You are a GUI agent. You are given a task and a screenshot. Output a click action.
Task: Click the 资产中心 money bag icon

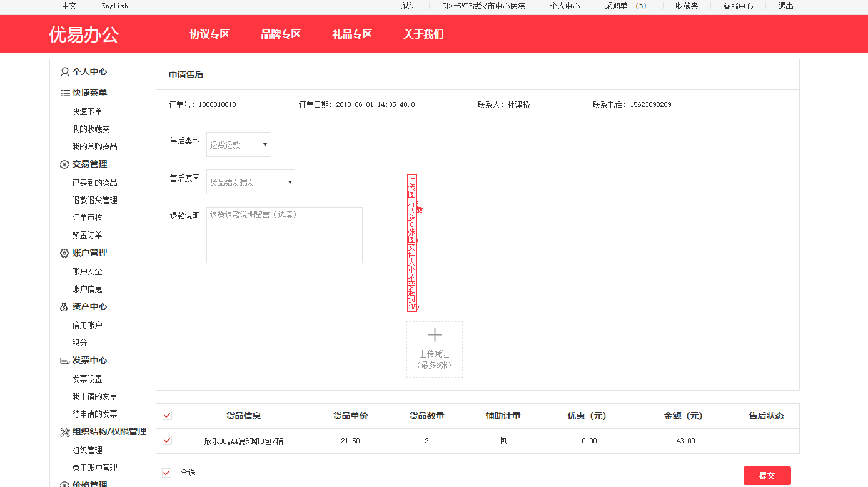click(x=64, y=307)
